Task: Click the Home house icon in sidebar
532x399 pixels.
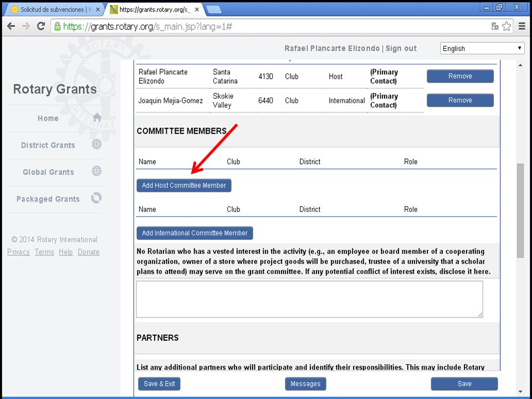Action: (x=97, y=117)
